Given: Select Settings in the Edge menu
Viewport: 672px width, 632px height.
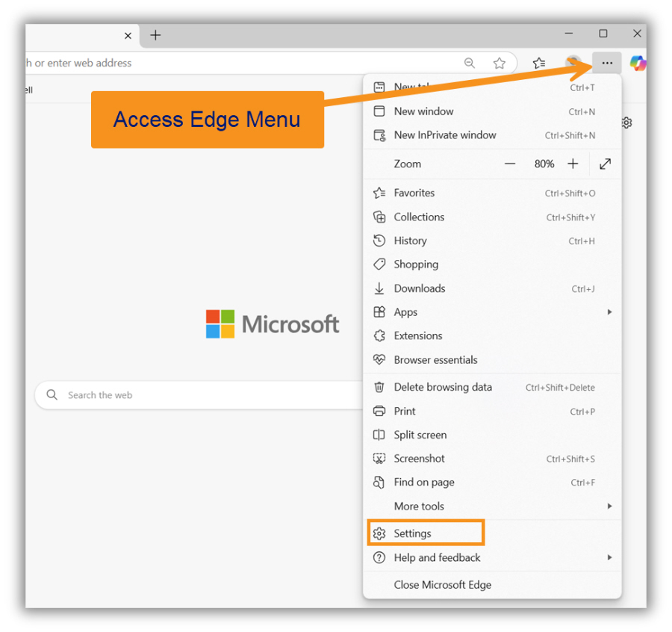Looking at the screenshot, I should tap(414, 533).
